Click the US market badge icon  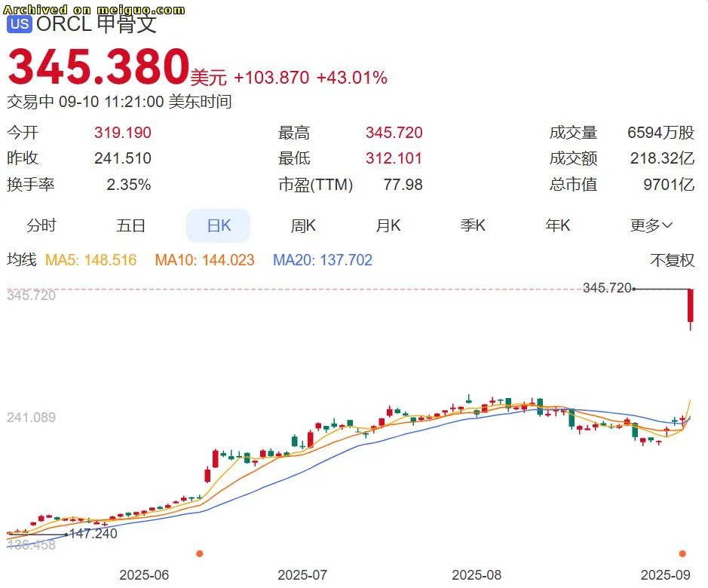point(20,23)
